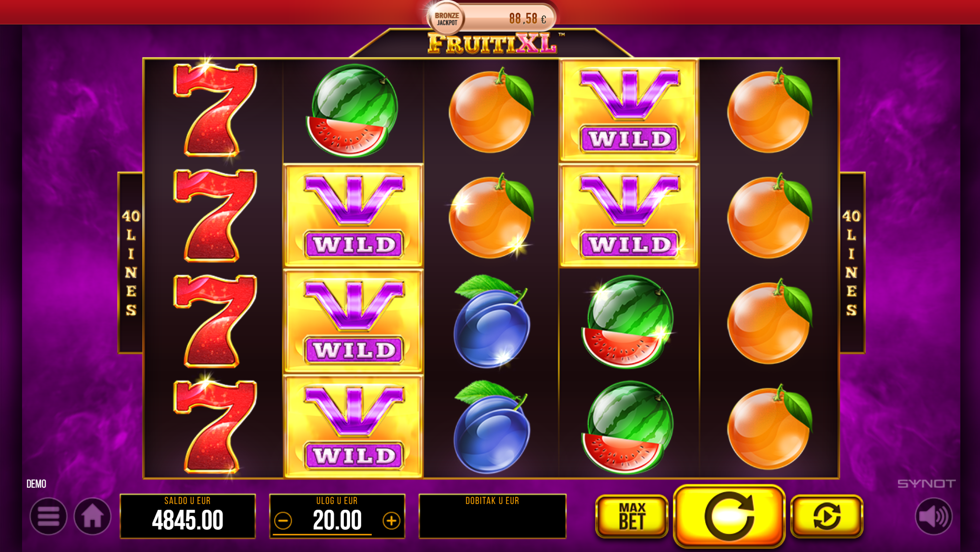Set the maximum bet
Image resolution: width=980 pixels, height=552 pixels.
(632, 516)
